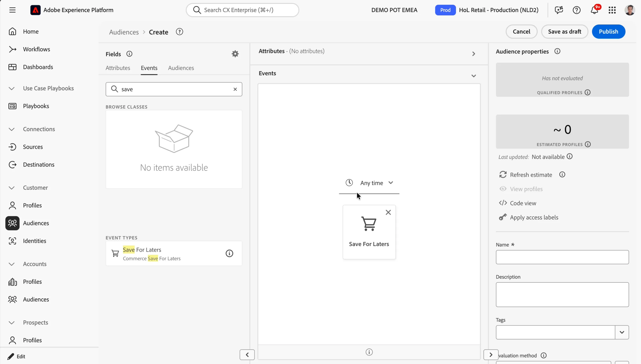Open Code view

tap(518, 203)
